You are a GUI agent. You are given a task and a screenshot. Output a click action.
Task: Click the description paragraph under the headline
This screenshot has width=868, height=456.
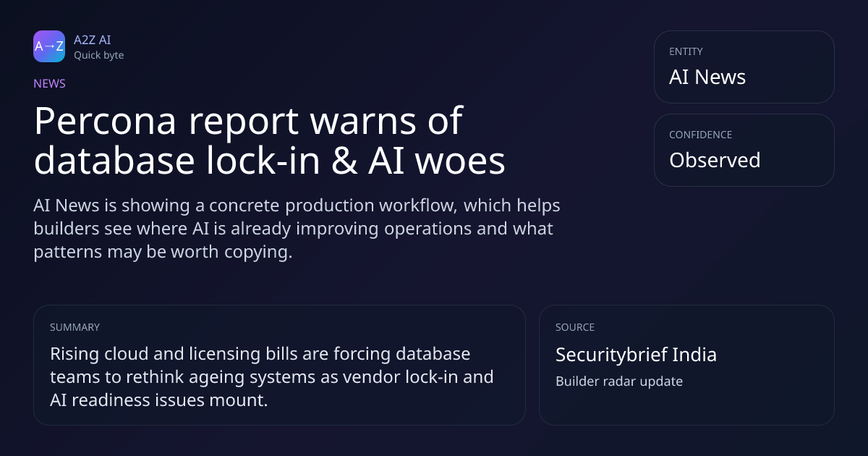(x=297, y=229)
